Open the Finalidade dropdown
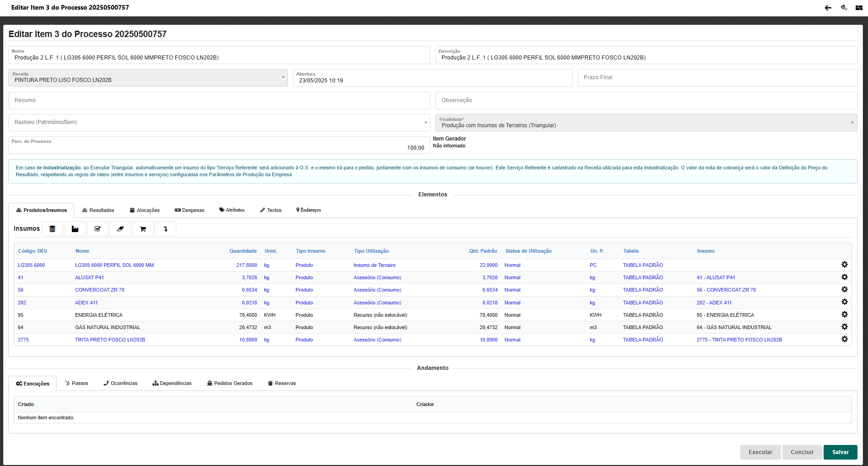The height and width of the screenshot is (466, 868). (646, 123)
